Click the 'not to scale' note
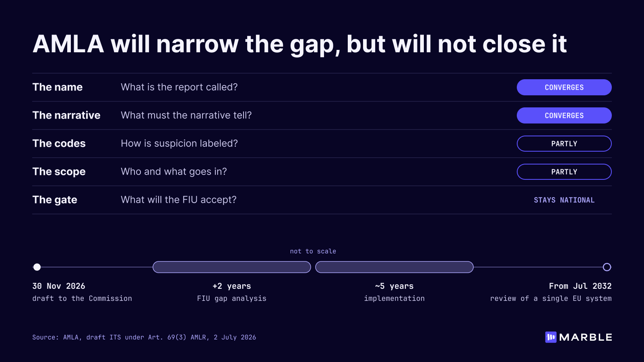The image size is (644, 362). (313, 251)
